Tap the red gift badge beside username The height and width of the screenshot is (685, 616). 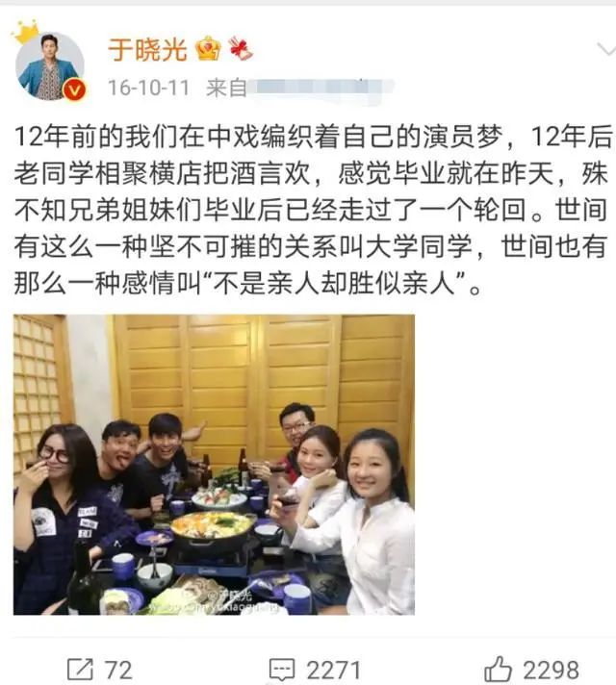click(241, 48)
